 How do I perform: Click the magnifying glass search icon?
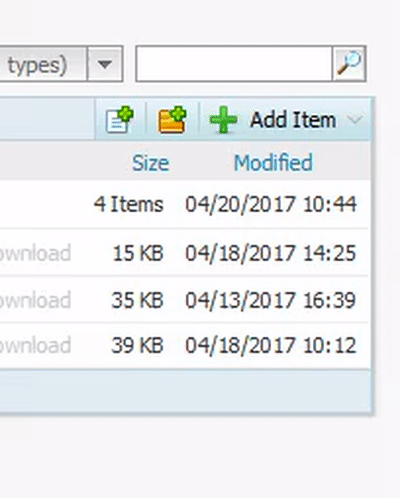349,63
